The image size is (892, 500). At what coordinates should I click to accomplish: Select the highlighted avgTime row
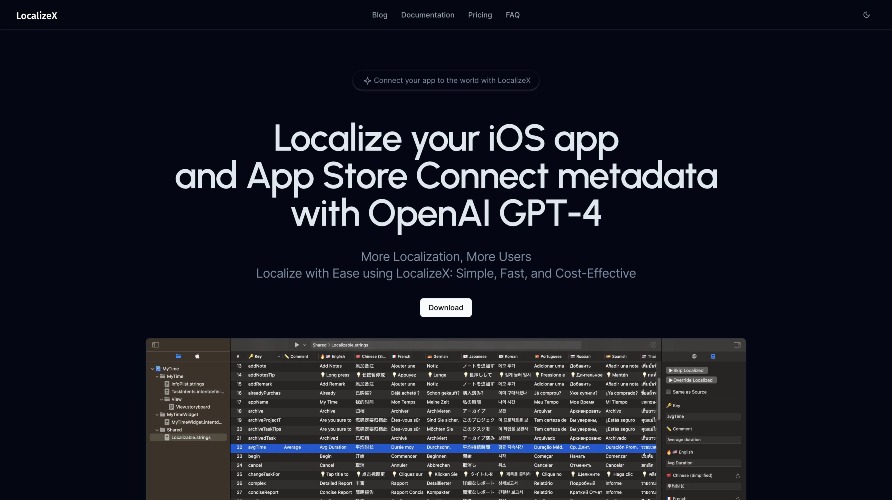point(444,447)
